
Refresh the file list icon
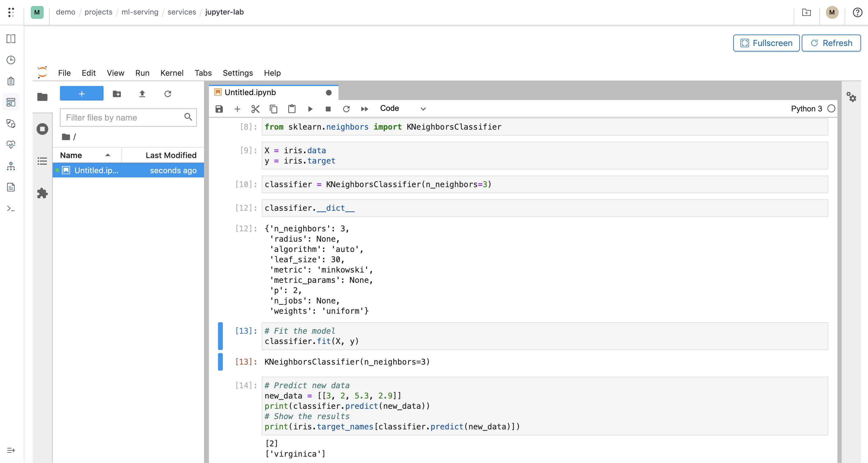pos(168,94)
